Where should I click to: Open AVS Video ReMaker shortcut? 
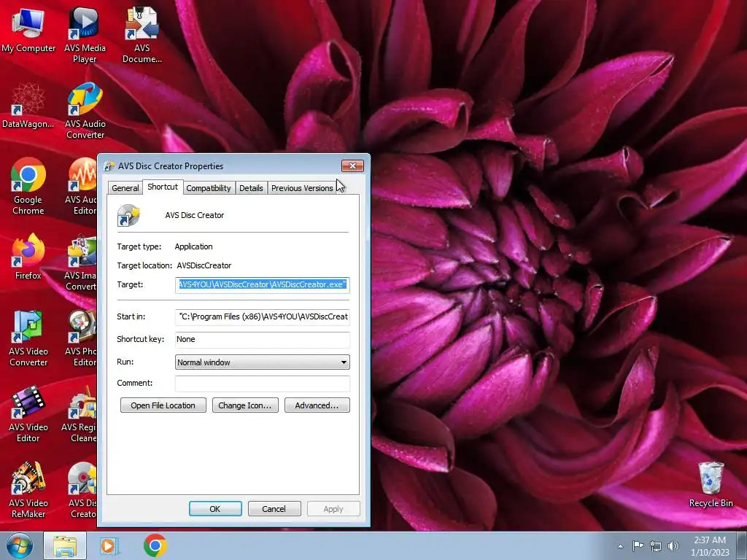click(28, 489)
